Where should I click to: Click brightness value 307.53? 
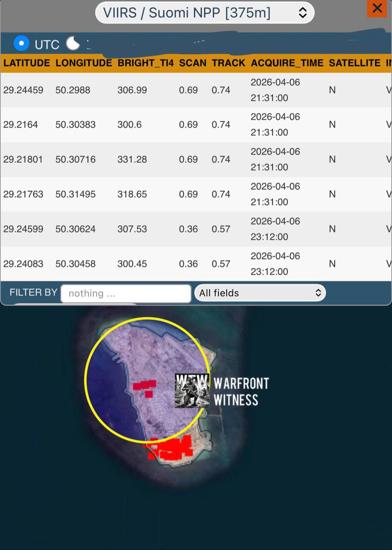pyautogui.click(x=132, y=229)
